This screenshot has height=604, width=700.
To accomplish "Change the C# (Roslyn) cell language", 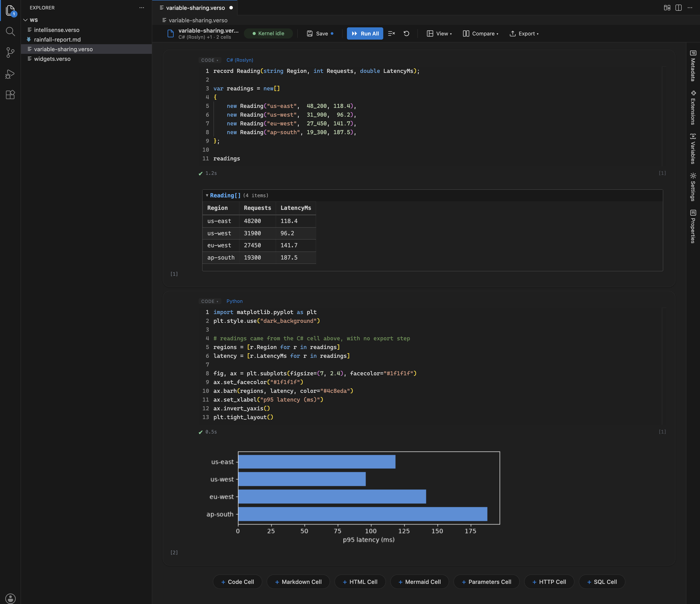I will tap(240, 60).
